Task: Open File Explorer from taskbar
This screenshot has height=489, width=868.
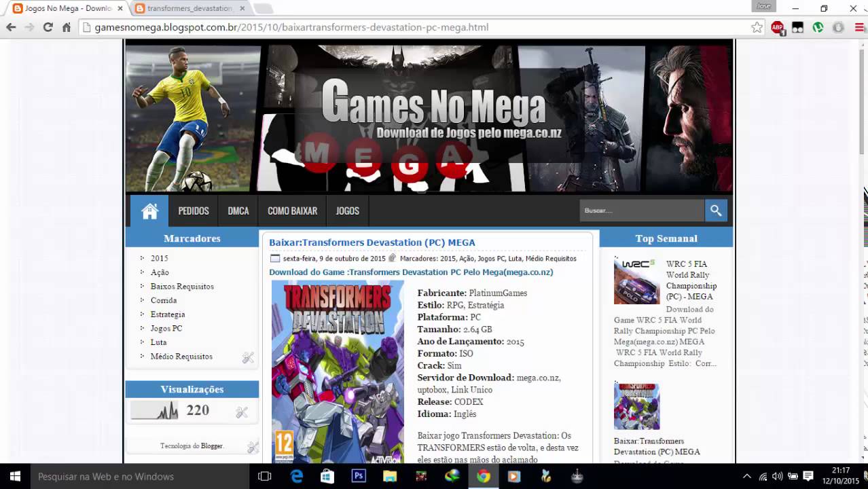Action: click(x=390, y=476)
